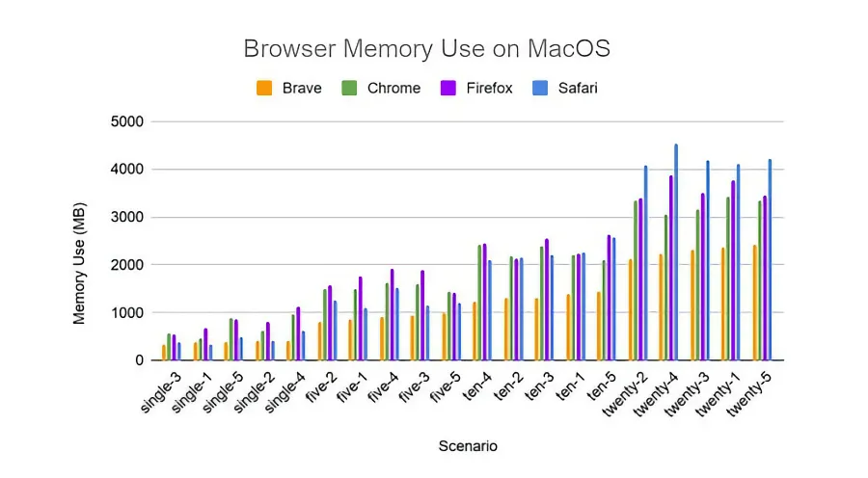Screen dimensions: 868x478
Task: Click the Memory Use (MB) axis title
Action: coord(82,241)
